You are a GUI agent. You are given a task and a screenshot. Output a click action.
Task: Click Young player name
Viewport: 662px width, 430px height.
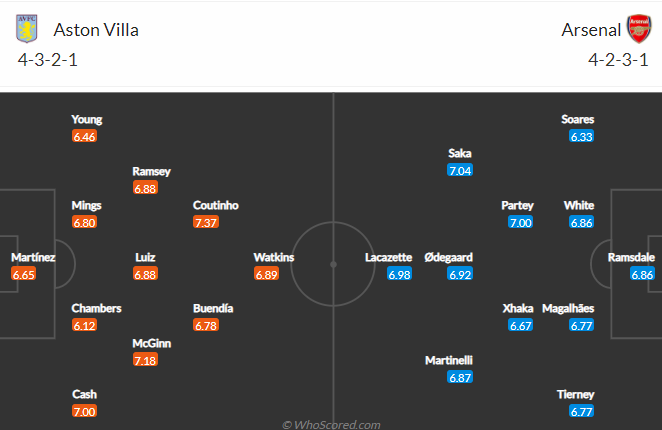[87, 120]
